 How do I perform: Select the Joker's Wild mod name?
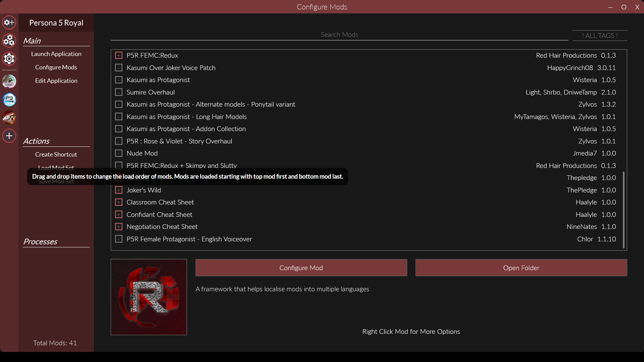144,190
